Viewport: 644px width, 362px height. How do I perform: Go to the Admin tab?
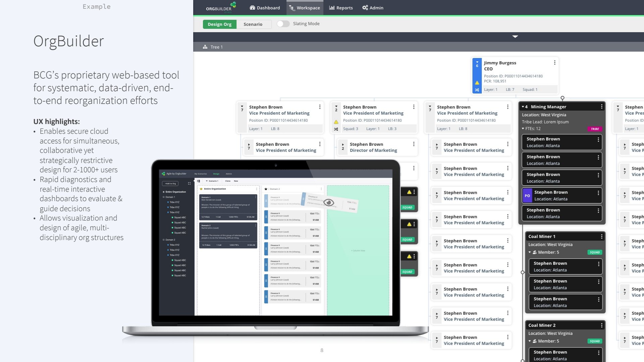373,8
